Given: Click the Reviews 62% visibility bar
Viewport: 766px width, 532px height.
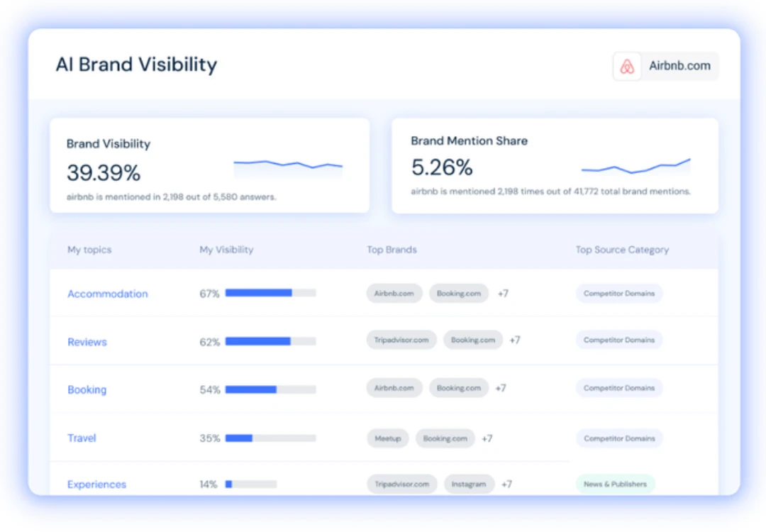Looking at the screenshot, I should point(271,341).
